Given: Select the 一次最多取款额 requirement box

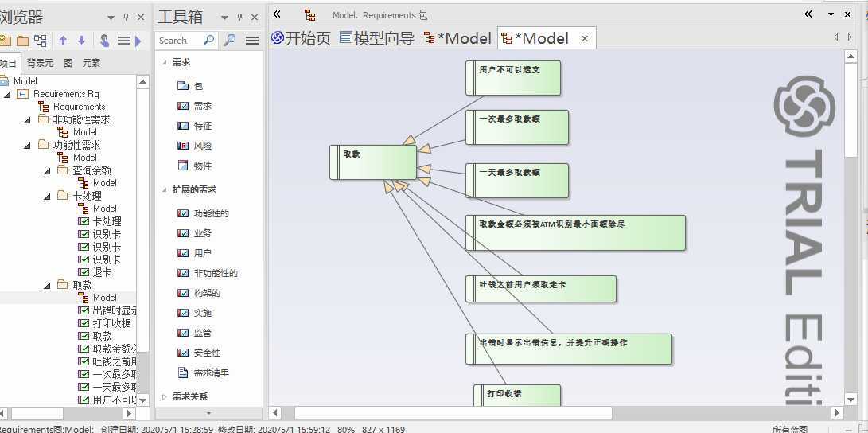Looking at the screenshot, I should (x=517, y=127).
